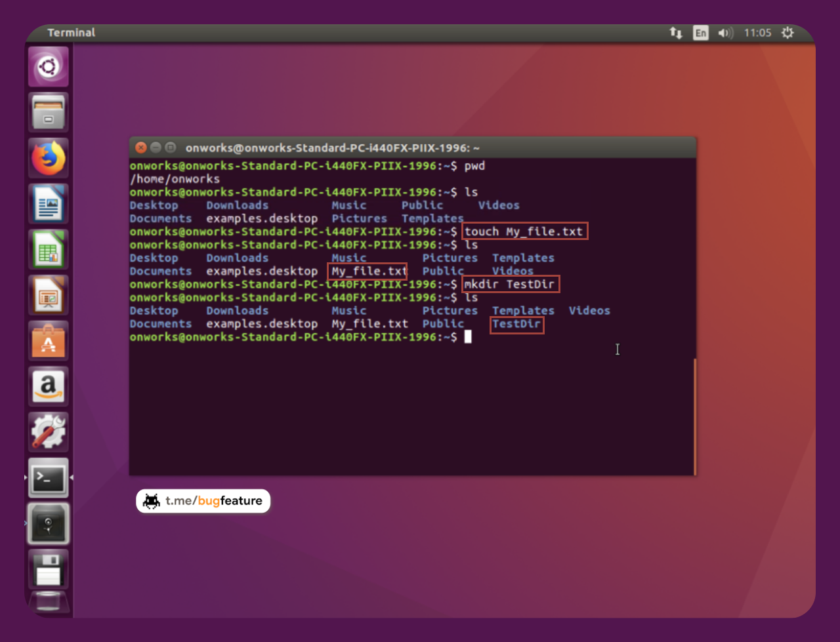Select the Terminal icon in the dock
840x642 pixels.
[49, 478]
